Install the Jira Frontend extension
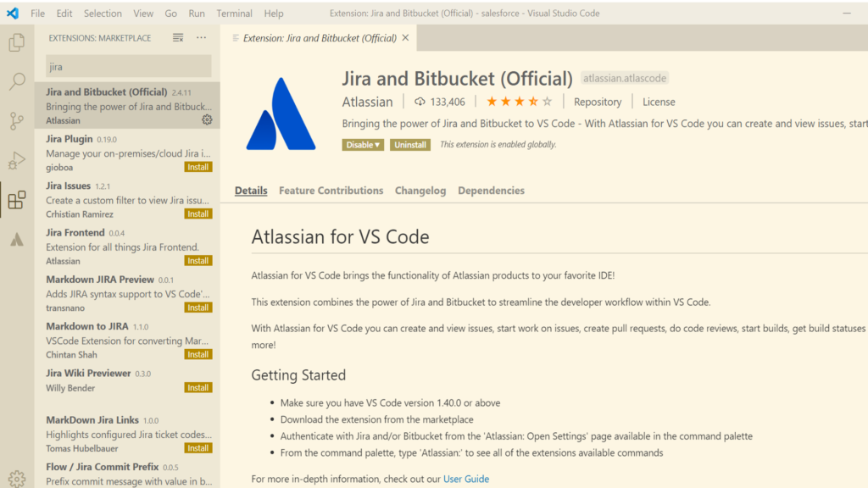 (x=198, y=261)
